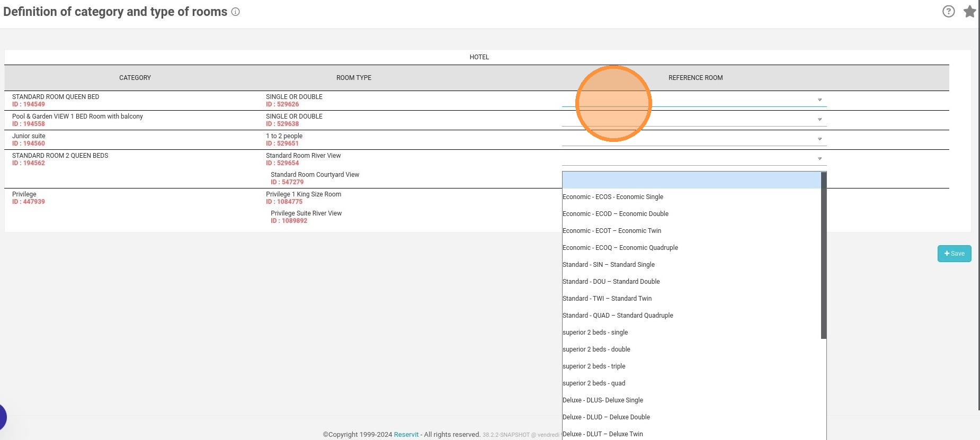Select superior 2 beds - triple
Image resolution: width=980 pixels, height=440 pixels.
(x=691, y=366)
